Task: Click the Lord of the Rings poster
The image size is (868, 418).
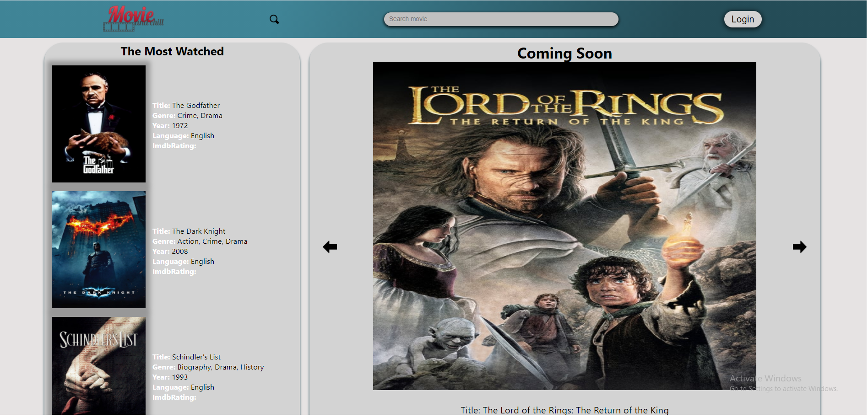Action: pos(564,226)
